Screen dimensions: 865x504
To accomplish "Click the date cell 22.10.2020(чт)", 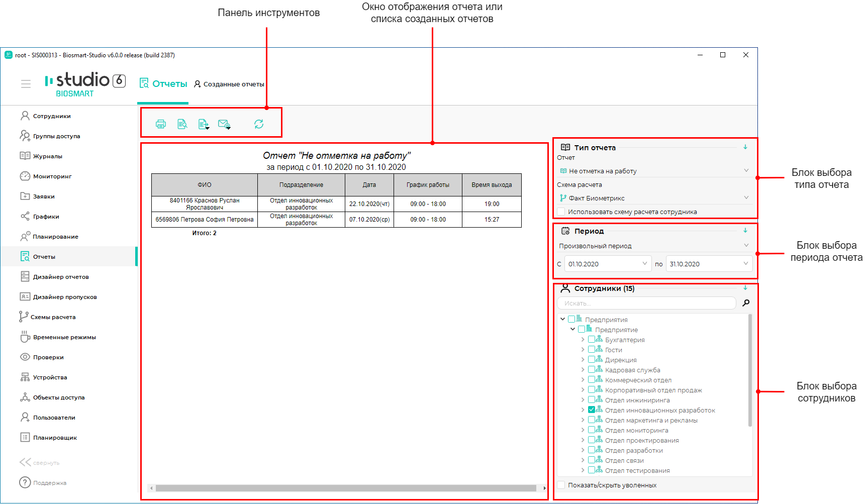I will [x=369, y=204].
